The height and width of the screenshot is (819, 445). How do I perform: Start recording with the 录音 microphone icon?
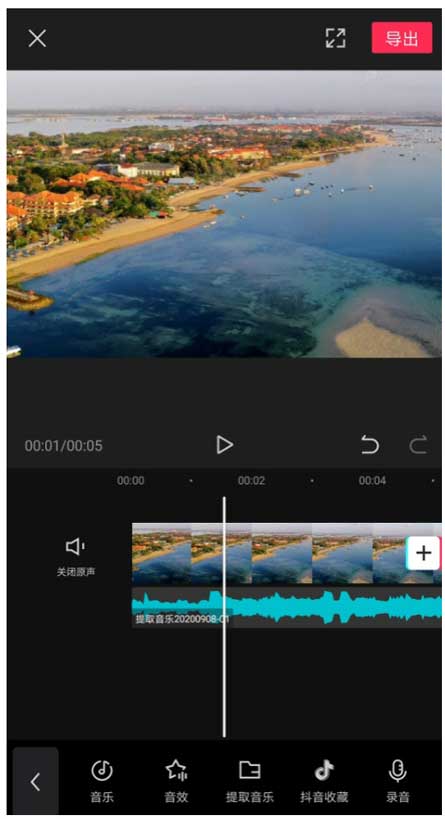click(x=397, y=781)
